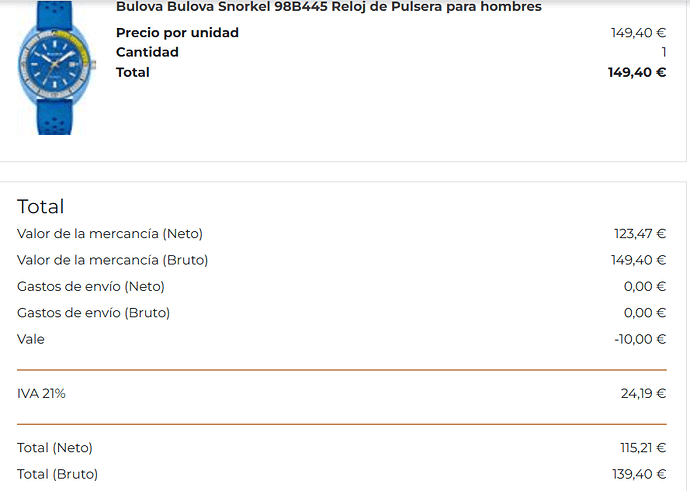The image size is (690, 491).
Task: Click the 123,47 € net merchandise amount
Action: [x=640, y=234]
